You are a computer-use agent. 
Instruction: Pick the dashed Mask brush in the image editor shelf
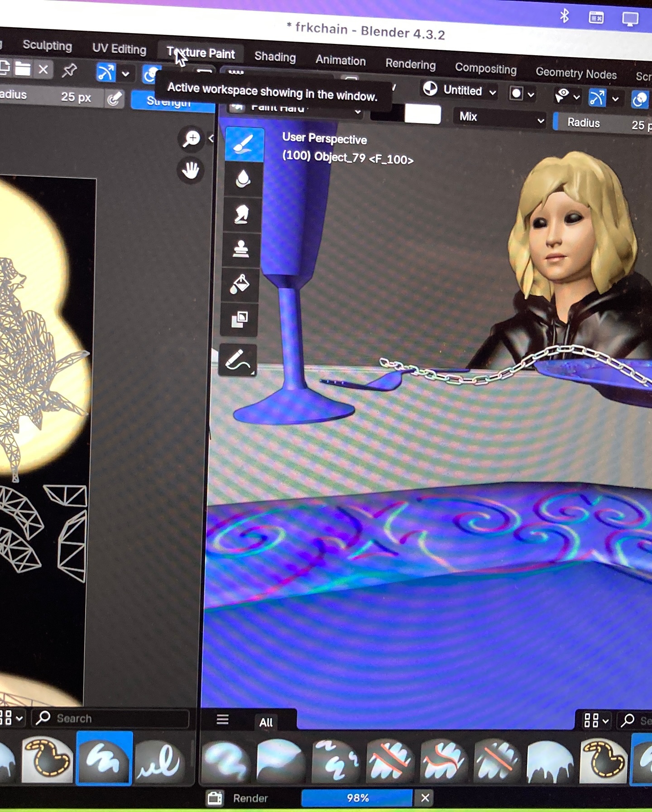coord(48,760)
